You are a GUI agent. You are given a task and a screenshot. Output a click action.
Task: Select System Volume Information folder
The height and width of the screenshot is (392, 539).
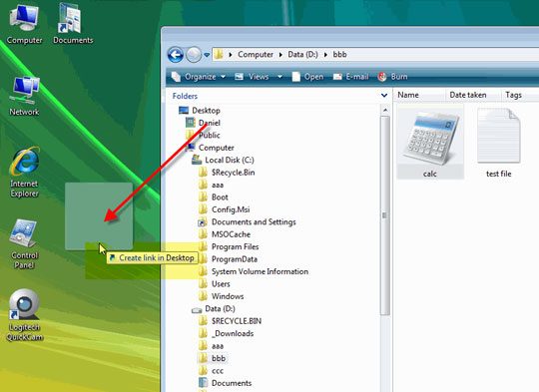pos(254,271)
